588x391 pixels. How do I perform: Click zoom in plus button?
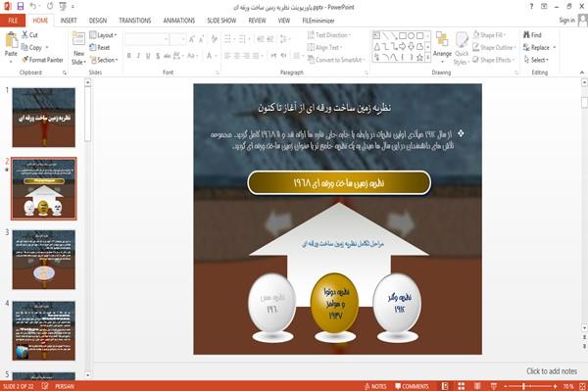tap(555, 386)
